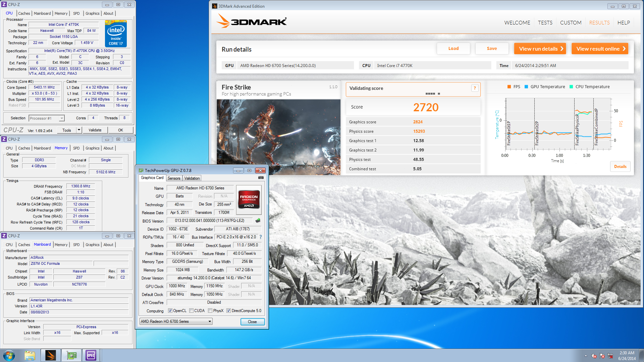This screenshot has width=644, height=362.
Task: Click the 3DMark Advanced Edition title bar icon
Action: (215, 6)
